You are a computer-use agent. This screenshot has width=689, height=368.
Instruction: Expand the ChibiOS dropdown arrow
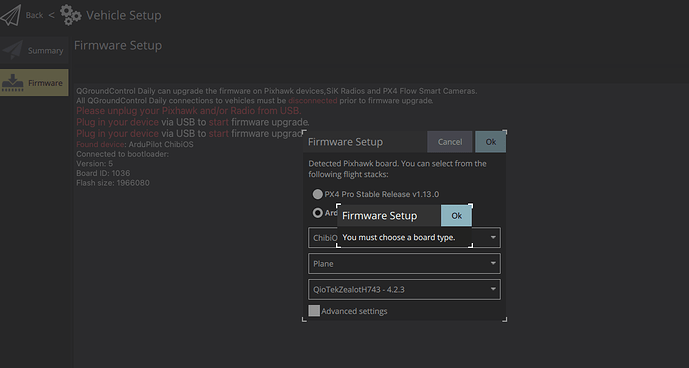(493, 237)
